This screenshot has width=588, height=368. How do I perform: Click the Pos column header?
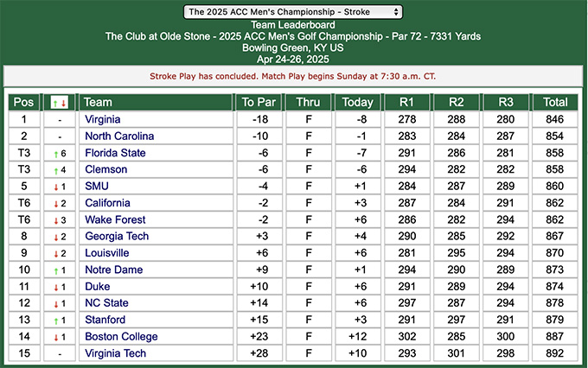tap(24, 102)
